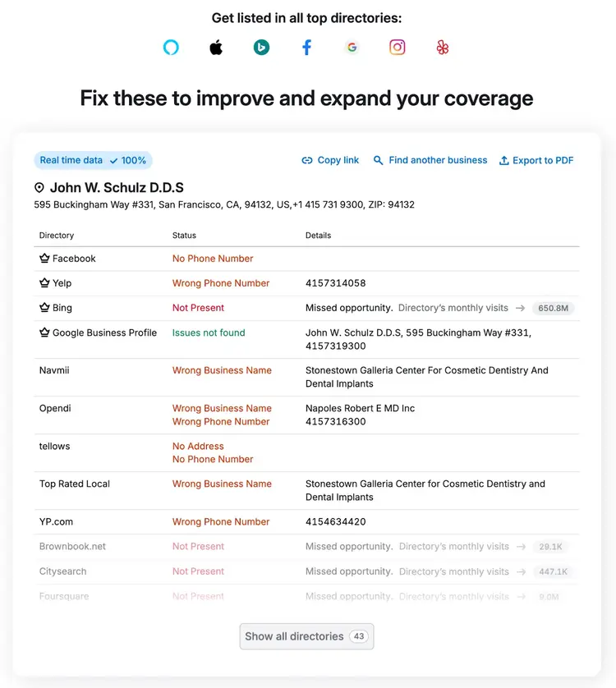Click the Yelp directory icon at top
Image resolution: width=616 pixels, height=688 pixels.
(443, 48)
